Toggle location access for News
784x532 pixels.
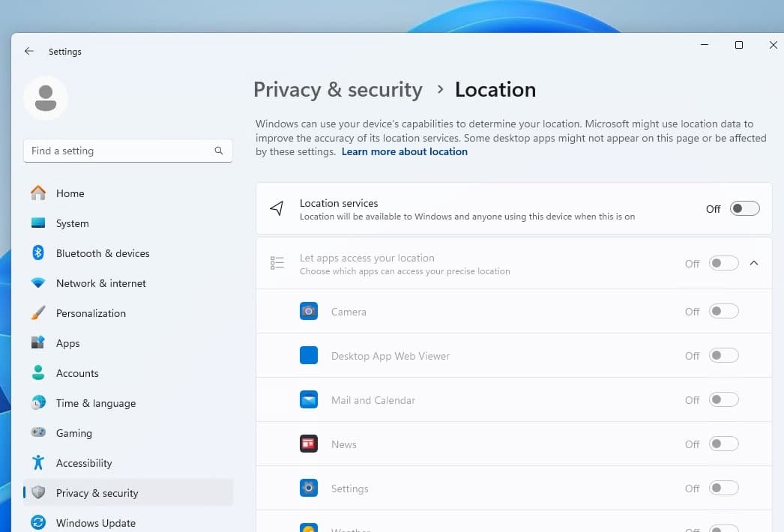pyautogui.click(x=724, y=444)
